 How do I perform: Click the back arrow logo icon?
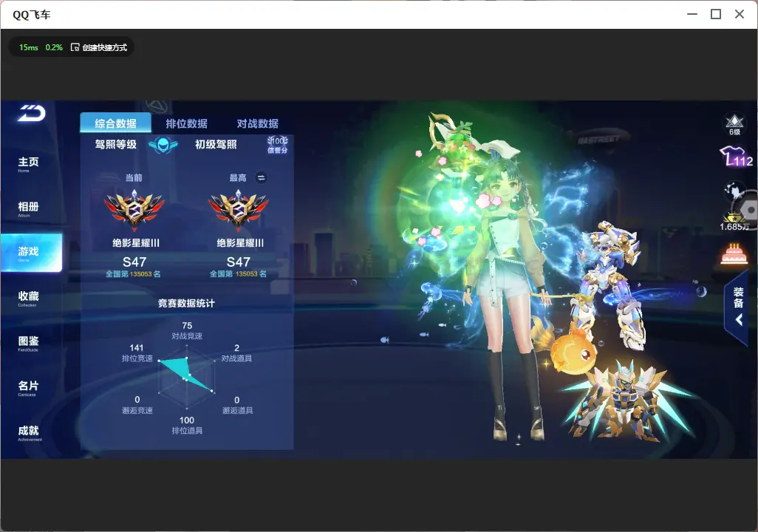(32, 113)
